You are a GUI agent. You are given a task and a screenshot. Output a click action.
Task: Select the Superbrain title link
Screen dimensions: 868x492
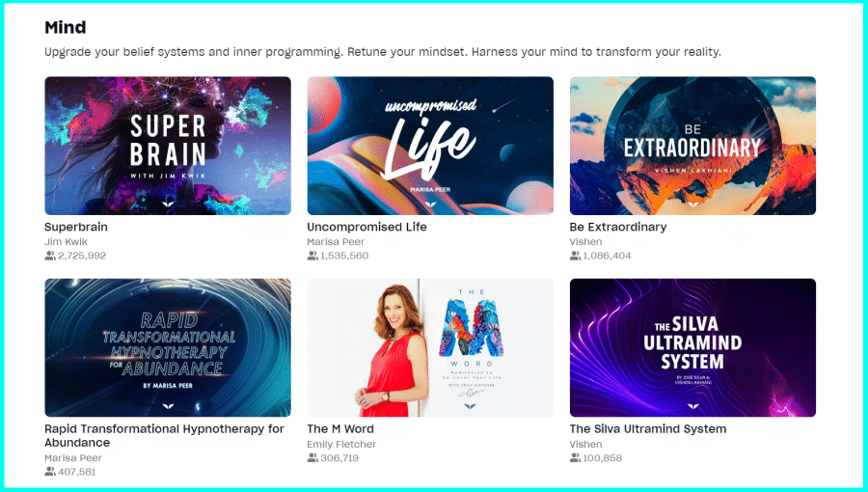pos(76,227)
